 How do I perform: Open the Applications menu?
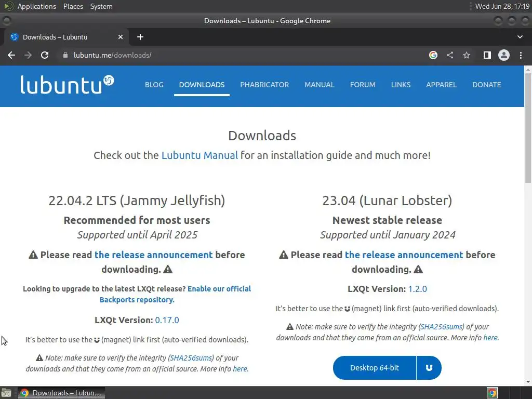(x=37, y=6)
